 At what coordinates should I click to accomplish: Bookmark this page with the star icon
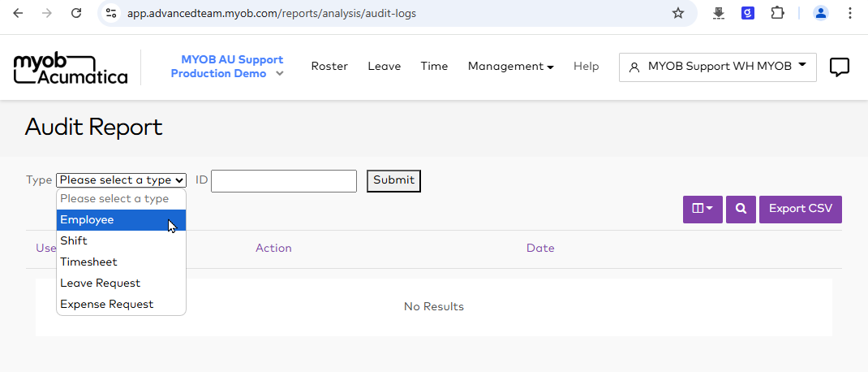[678, 13]
